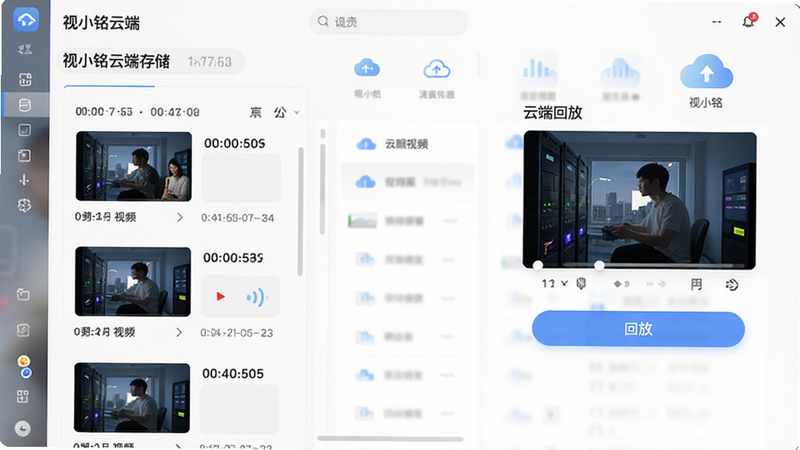
Task: Click the 00:00:505 duration text
Action: 234,143
